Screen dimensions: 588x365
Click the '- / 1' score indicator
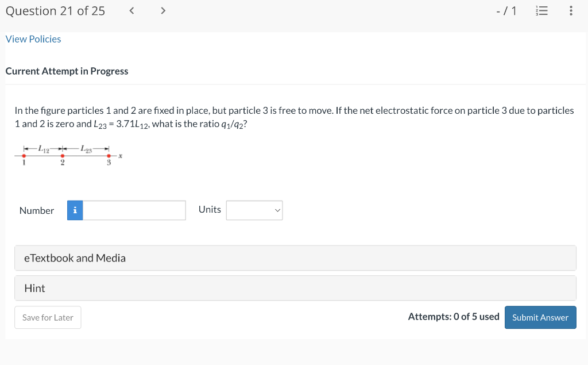click(506, 10)
